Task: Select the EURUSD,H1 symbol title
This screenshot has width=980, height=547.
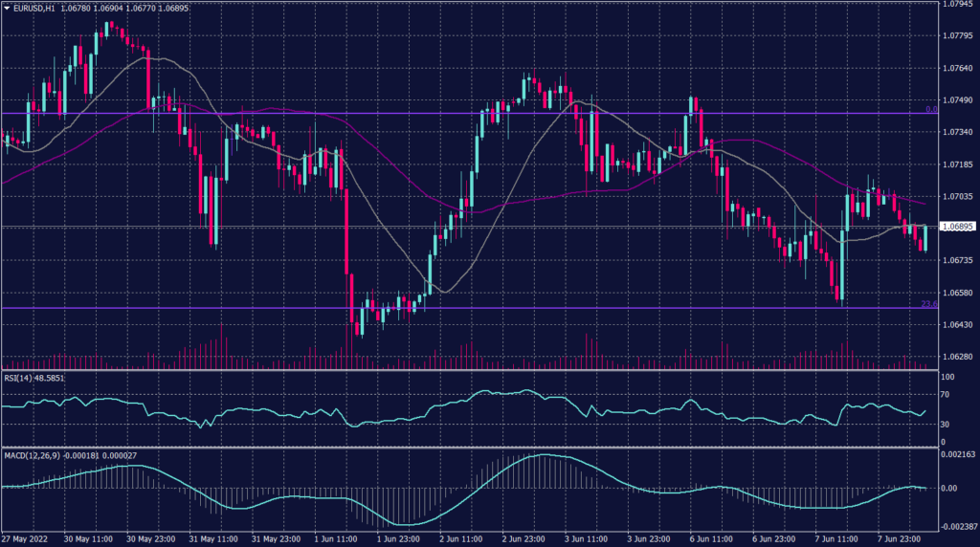Action: [32, 7]
